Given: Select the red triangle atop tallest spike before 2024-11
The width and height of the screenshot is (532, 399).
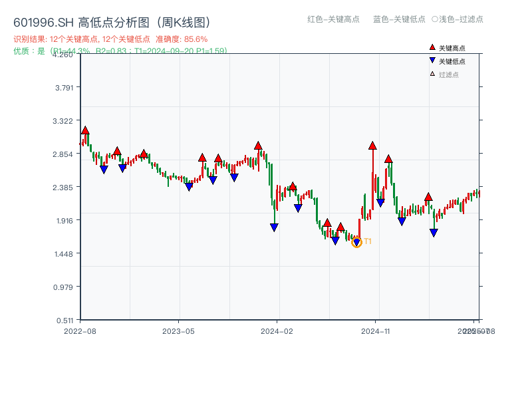Looking at the screenshot, I should (372, 146).
